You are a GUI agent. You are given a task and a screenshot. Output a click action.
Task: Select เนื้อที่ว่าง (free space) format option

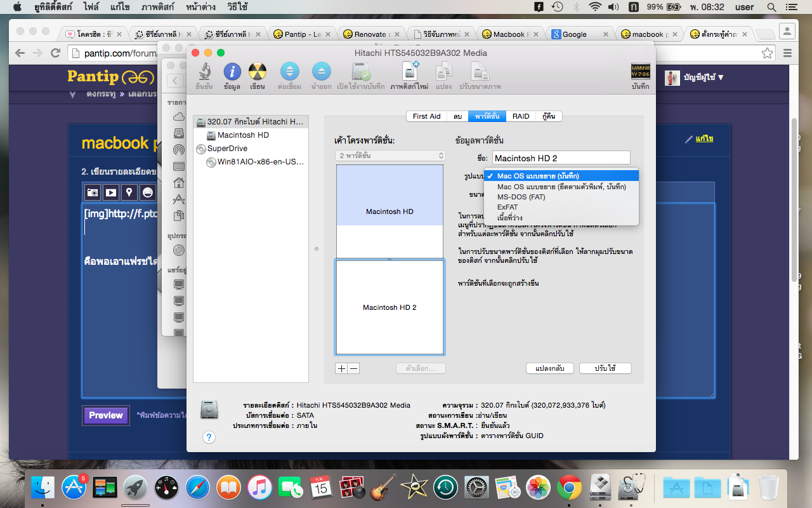pos(561,218)
